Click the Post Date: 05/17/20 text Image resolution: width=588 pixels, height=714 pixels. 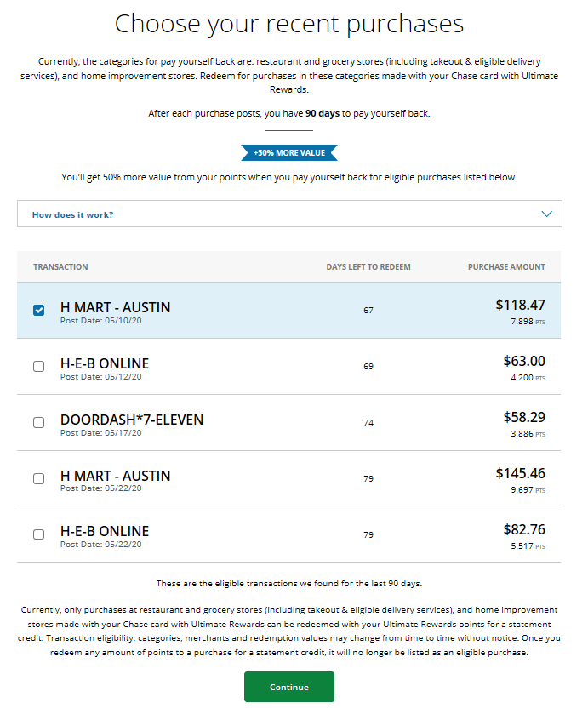pos(100,432)
